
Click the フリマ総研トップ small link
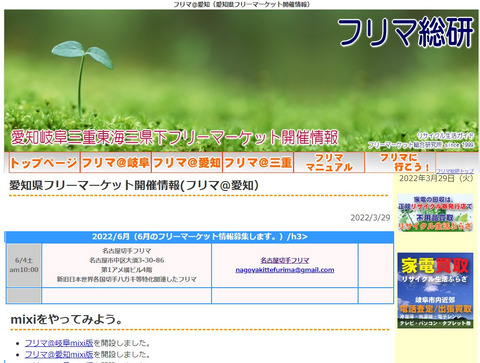point(455,171)
